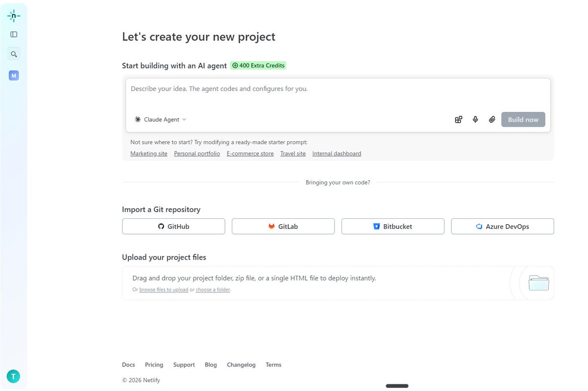The width and height of the screenshot is (588, 391).
Task: Pick the E-commerce store starter prompt
Action: tap(250, 154)
